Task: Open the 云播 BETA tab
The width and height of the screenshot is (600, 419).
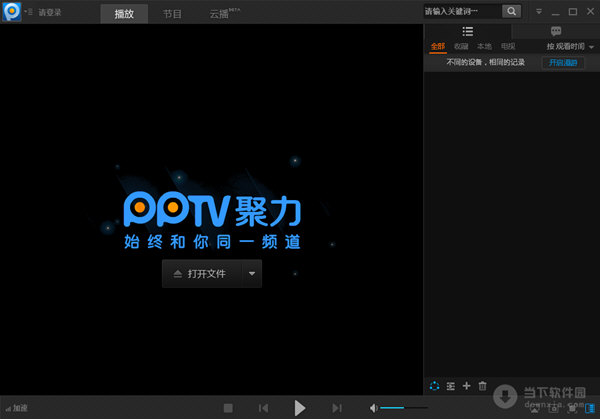Action: click(224, 14)
